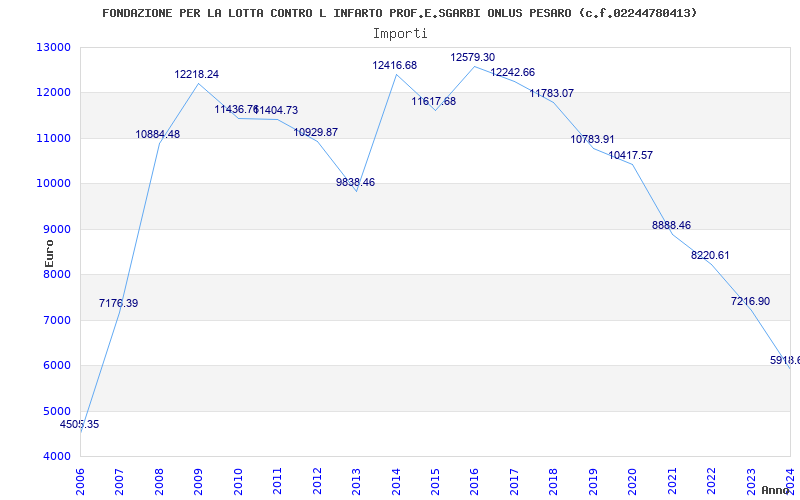Select the 4505.35 data point label

click(80, 424)
